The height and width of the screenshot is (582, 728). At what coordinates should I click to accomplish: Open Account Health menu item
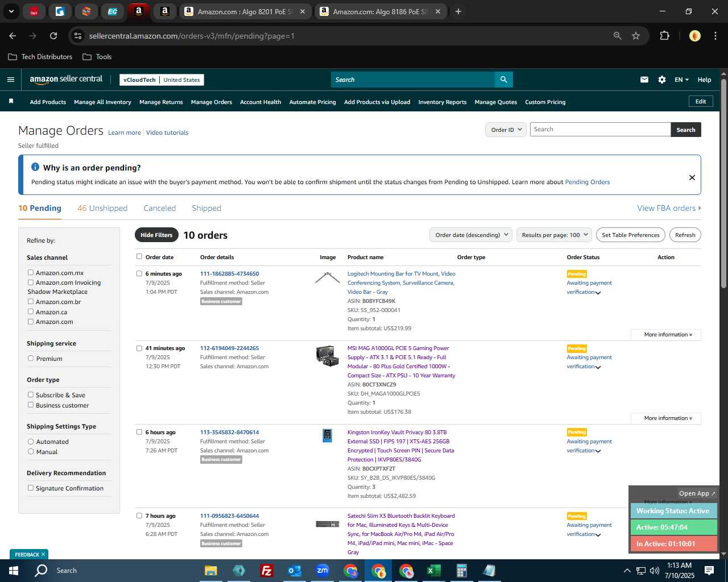[x=260, y=102]
